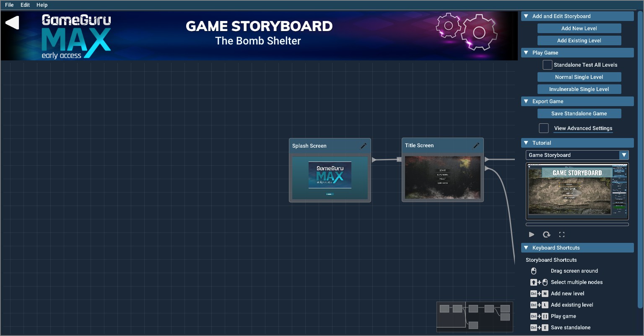Click the Splash Screen connection point
The width and height of the screenshot is (644, 336).
[x=373, y=159]
